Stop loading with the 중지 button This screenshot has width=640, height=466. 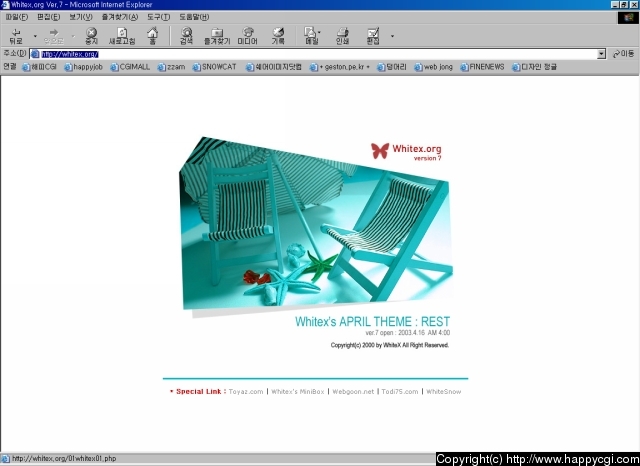[x=91, y=36]
